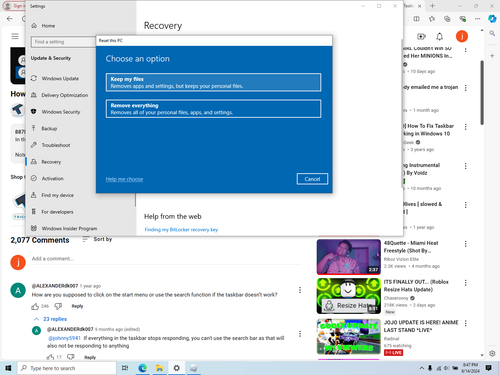Screen dimensions: 500x375
Task: Click the YouTube page vertical scrollbar
Action: tap(482, 92)
